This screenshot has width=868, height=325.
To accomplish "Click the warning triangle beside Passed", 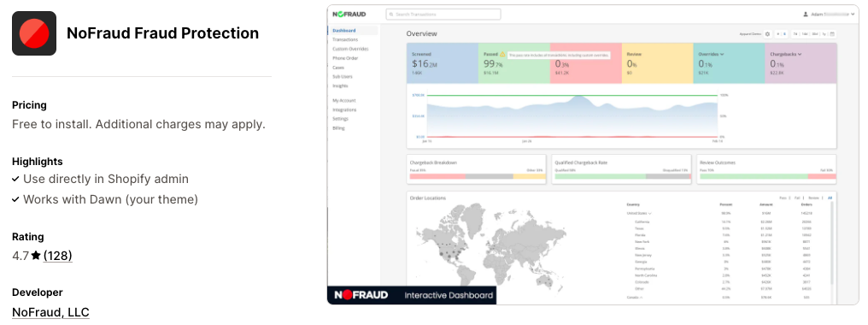I will [x=502, y=55].
